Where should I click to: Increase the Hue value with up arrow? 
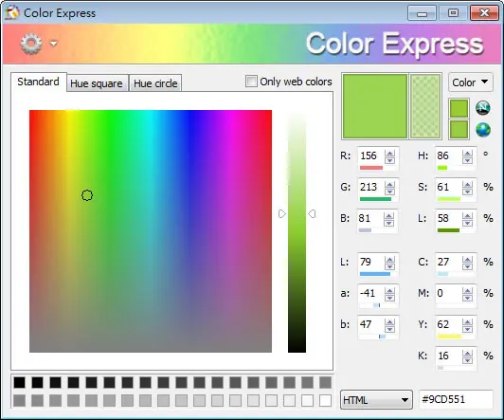[467, 154]
